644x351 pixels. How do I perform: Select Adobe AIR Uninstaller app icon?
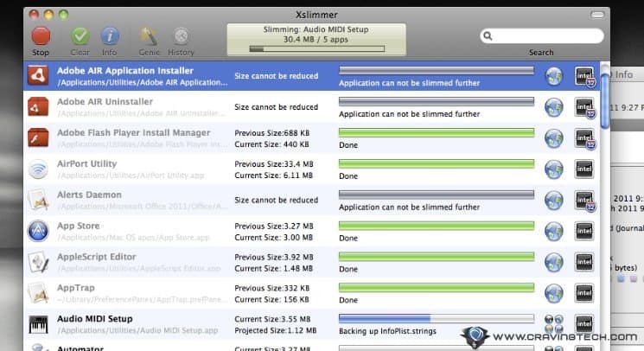[x=38, y=106]
